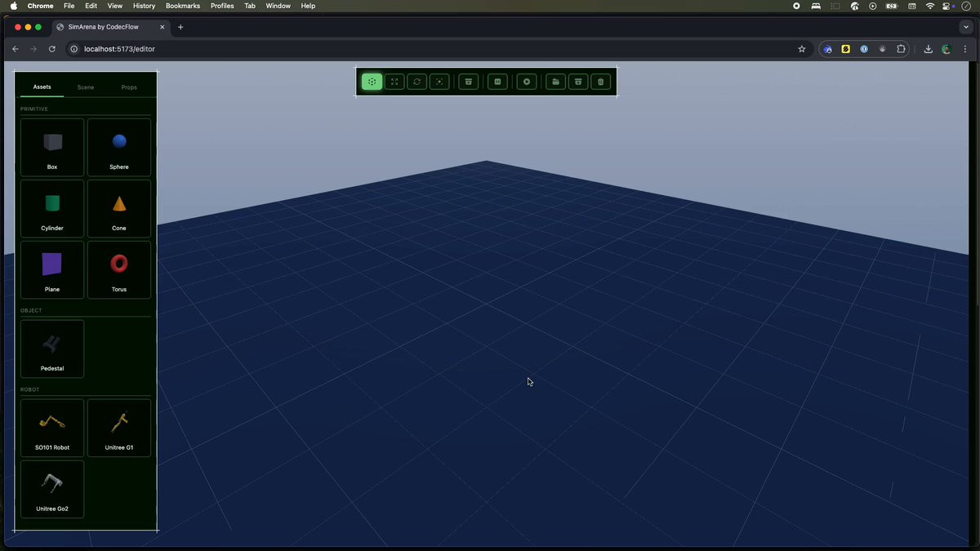This screenshot has width=980, height=551.
Task: Open the View menu
Action: pyautogui.click(x=115, y=6)
